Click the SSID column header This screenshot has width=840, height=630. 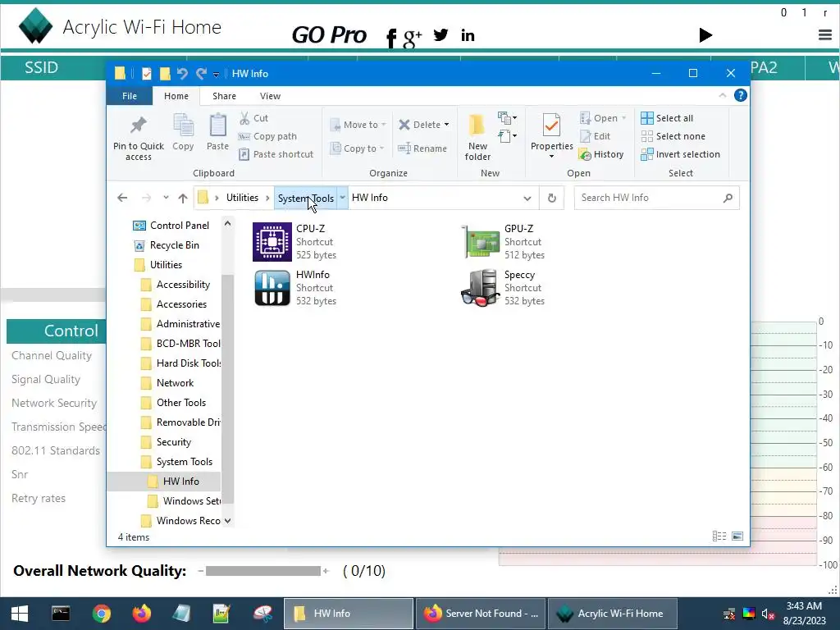41,67
